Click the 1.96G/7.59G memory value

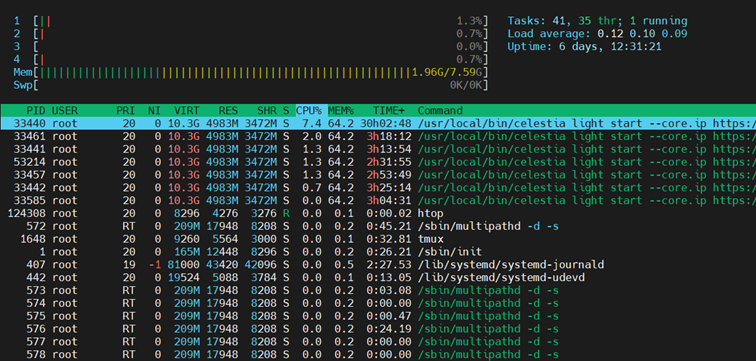click(446, 72)
